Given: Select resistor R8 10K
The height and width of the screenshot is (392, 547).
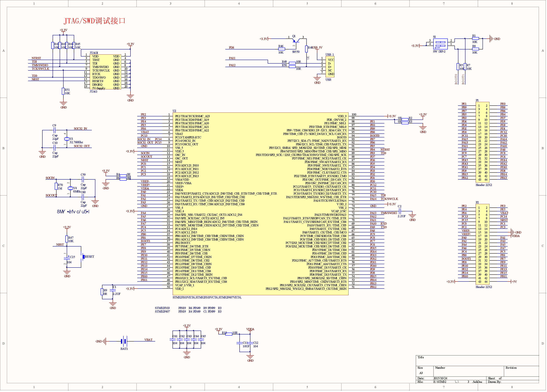Looking at the screenshot, I should click(475, 49).
